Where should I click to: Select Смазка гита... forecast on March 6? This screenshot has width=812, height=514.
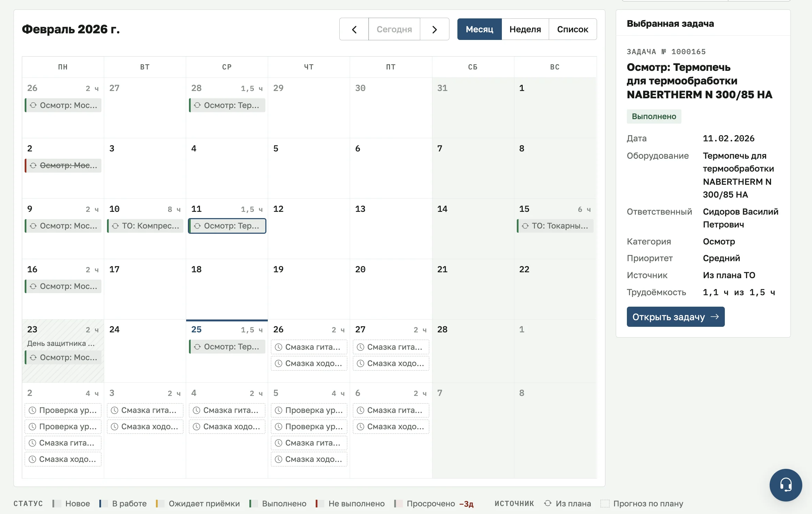[x=391, y=410]
